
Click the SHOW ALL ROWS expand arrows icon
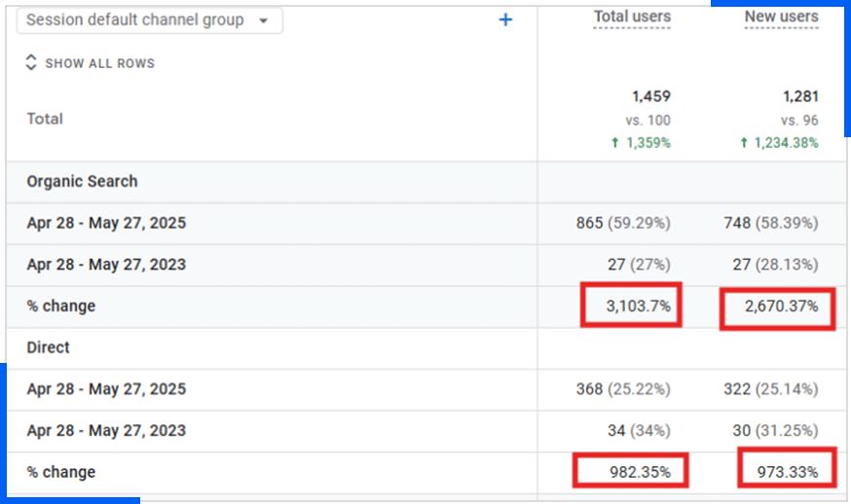pyautogui.click(x=31, y=63)
